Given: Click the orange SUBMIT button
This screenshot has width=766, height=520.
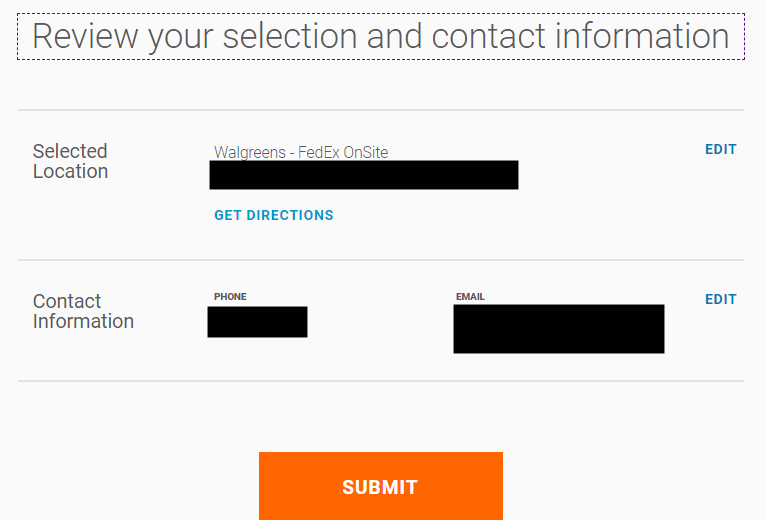Looking at the screenshot, I should pyautogui.click(x=381, y=486).
